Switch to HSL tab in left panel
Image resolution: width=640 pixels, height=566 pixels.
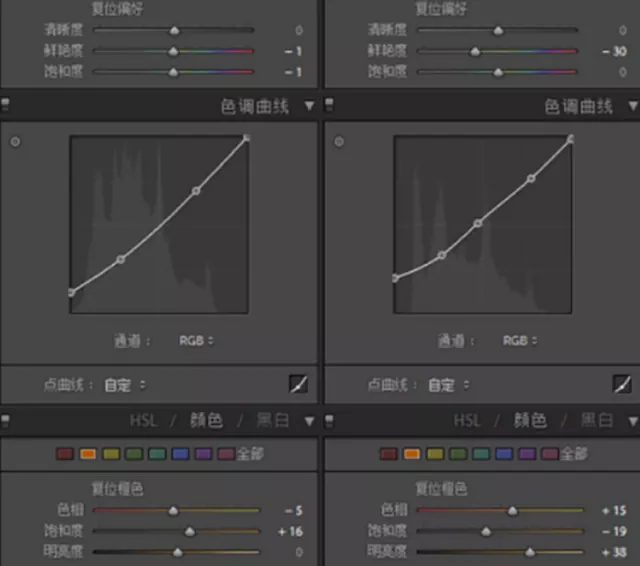tap(143, 420)
